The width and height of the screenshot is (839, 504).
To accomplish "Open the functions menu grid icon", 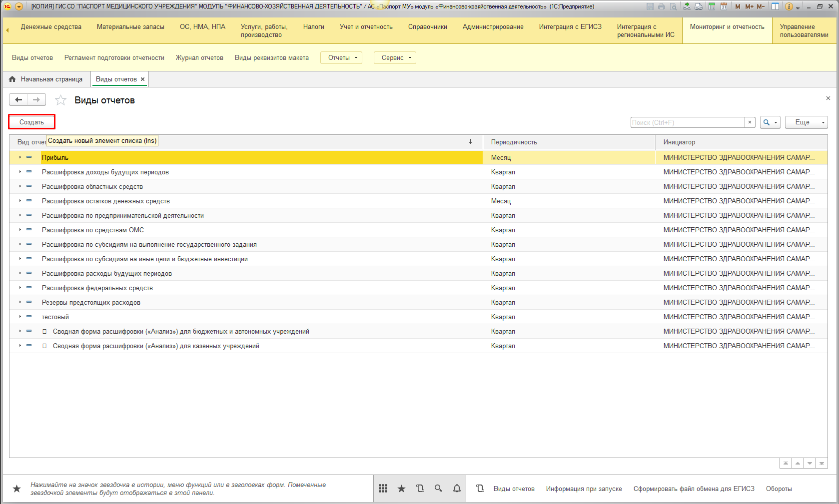I will click(383, 489).
